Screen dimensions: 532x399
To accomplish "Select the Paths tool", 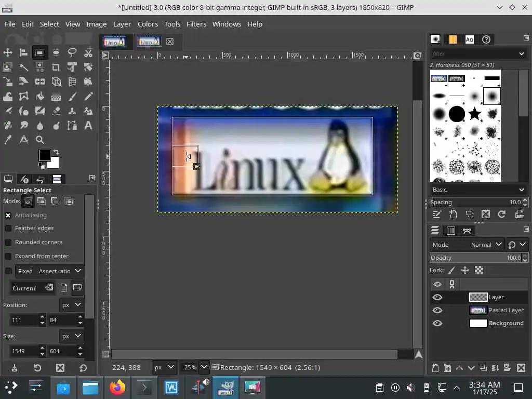I will pos(72,126).
